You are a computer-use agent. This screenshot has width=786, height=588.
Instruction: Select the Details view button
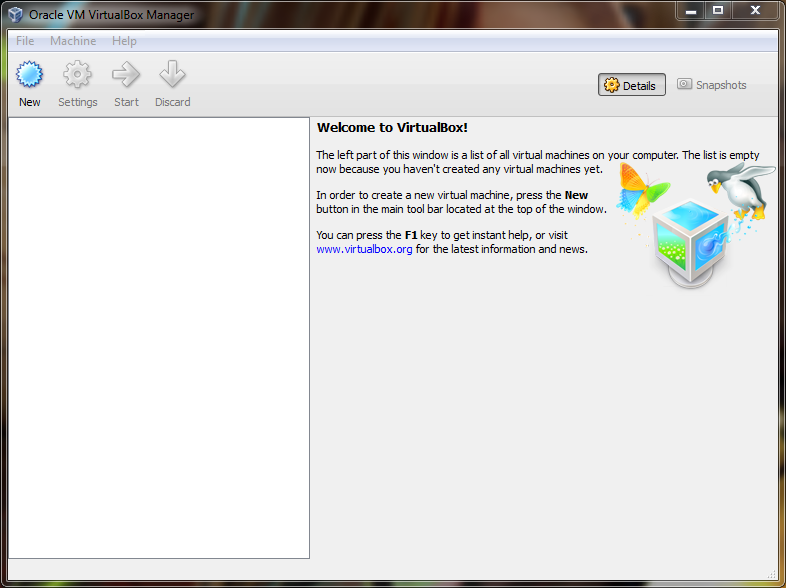tap(632, 85)
